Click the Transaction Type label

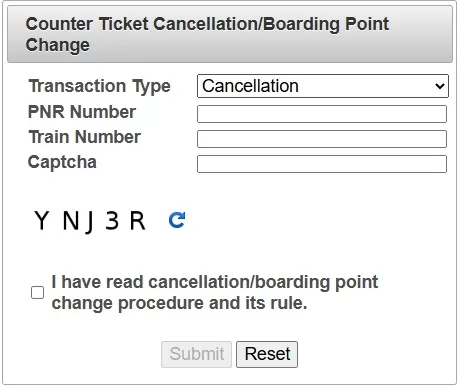[x=99, y=86]
